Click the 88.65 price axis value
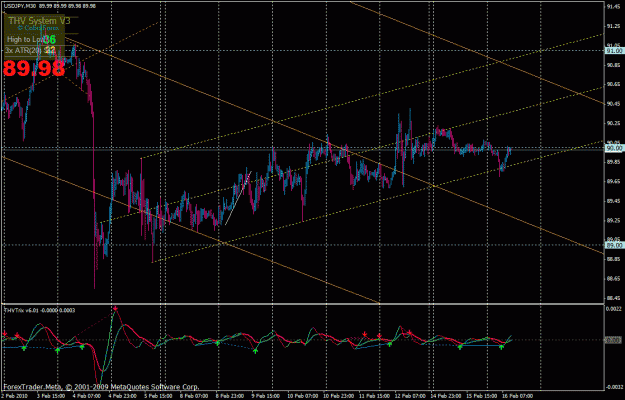 tap(613, 279)
